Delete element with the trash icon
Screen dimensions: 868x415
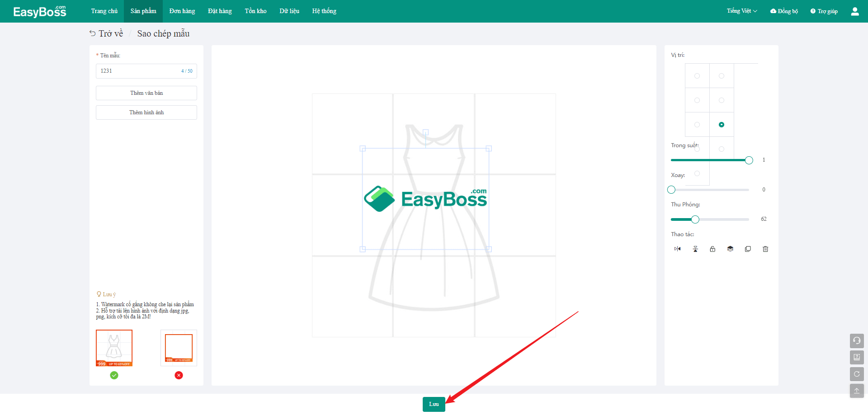coord(765,249)
